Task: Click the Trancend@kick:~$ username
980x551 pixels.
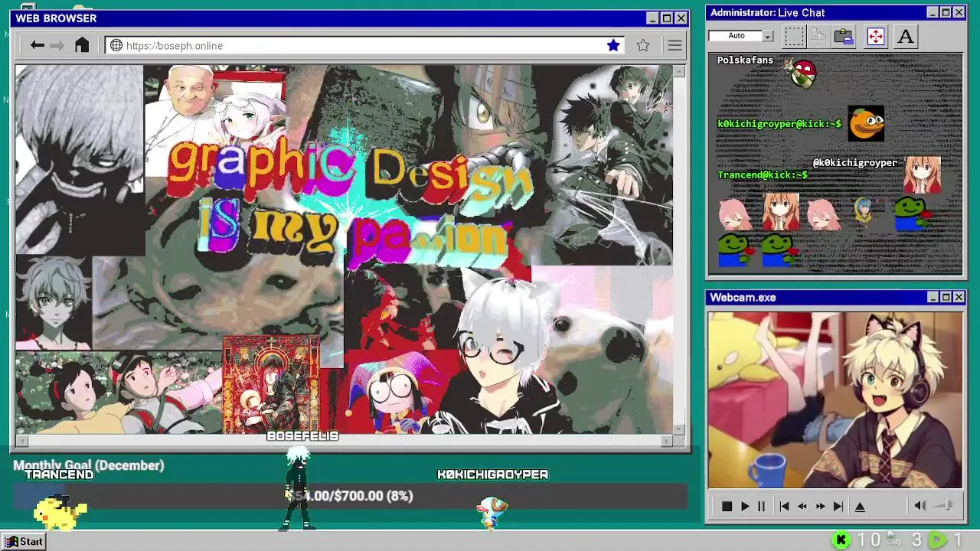Action: [763, 175]
